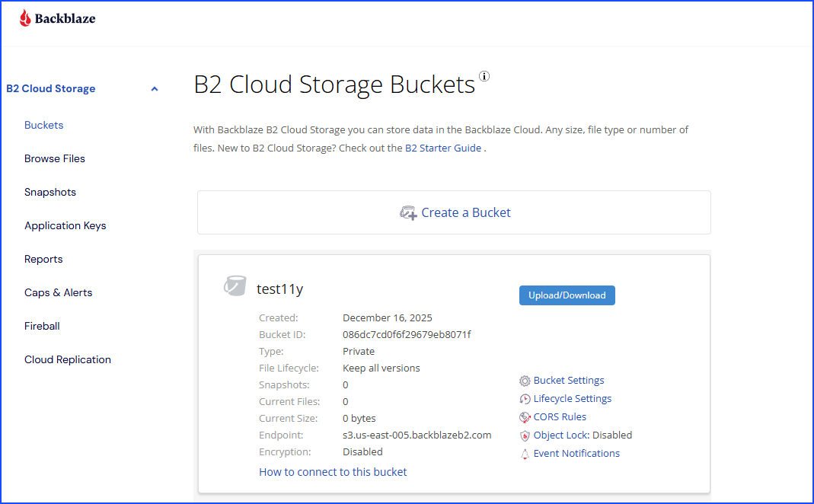The height and width of the screenshot is (504, 814).
Task: Open the Lifecycle Settings link
Action: click(572, 398)
